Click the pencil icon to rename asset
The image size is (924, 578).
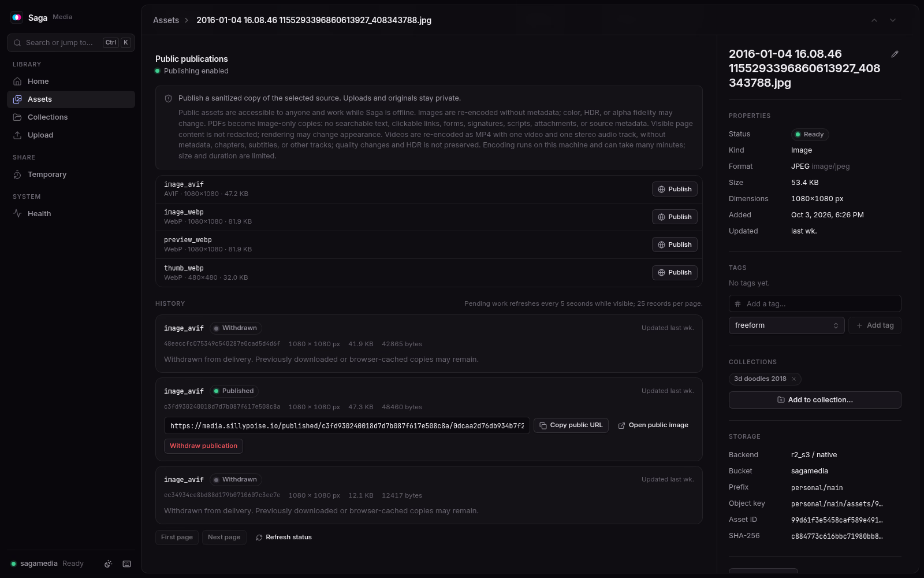(x=895, y=54)
